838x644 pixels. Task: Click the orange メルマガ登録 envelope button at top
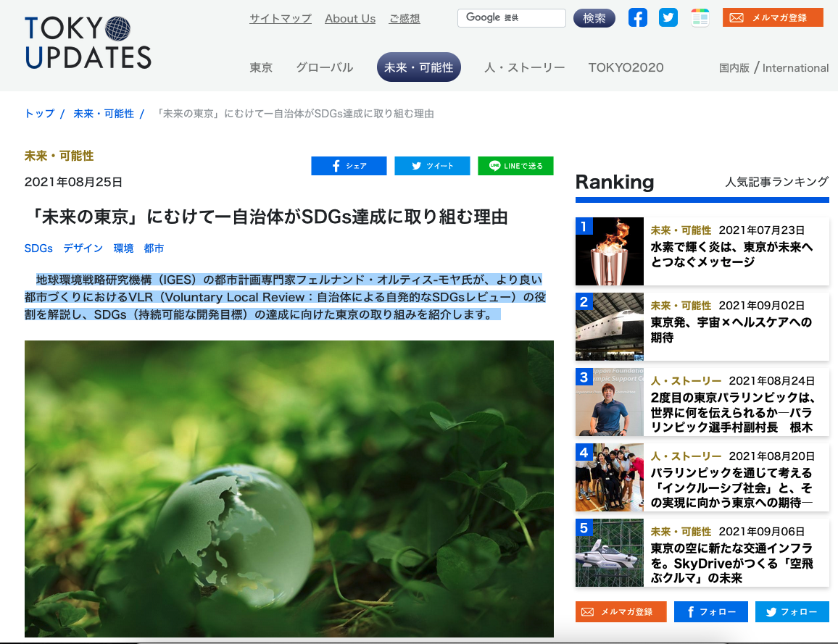773,17
